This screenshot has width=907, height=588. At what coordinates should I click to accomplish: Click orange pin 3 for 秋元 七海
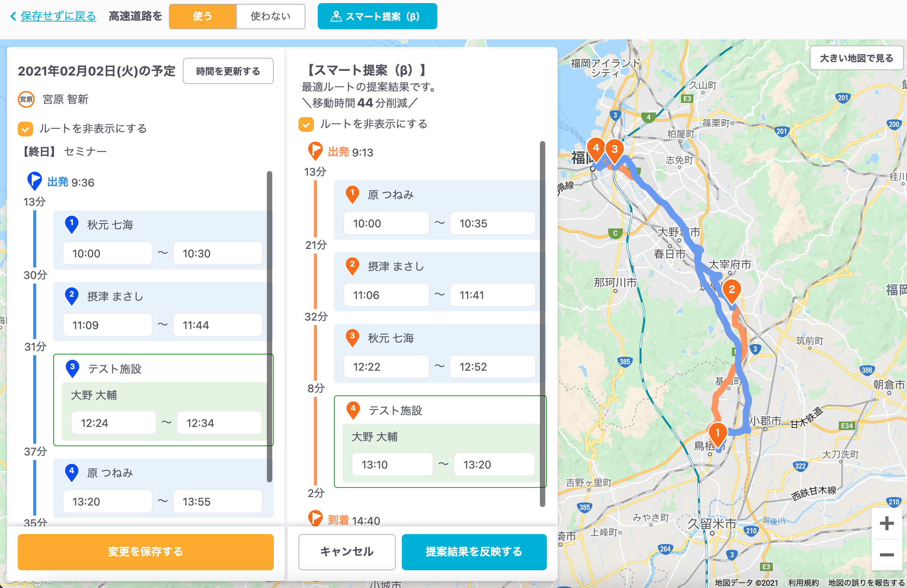point(352,338)
